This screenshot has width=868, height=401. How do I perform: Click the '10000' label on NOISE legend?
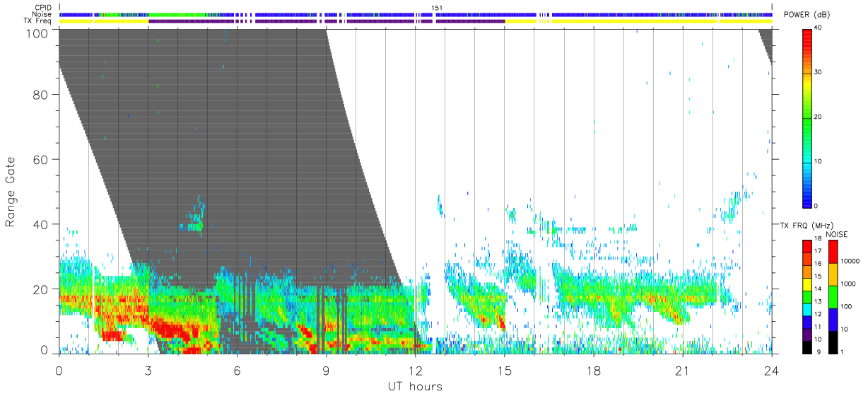850,261
